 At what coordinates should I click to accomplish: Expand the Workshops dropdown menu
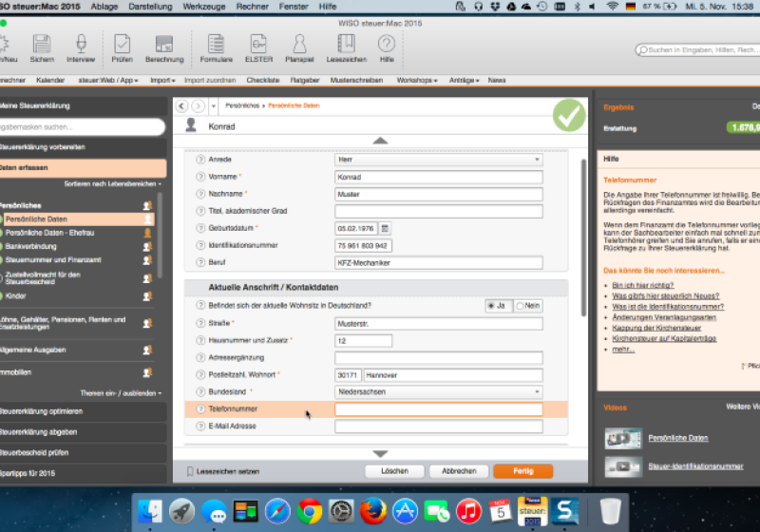pyautogui.click(x=417, y=81)
